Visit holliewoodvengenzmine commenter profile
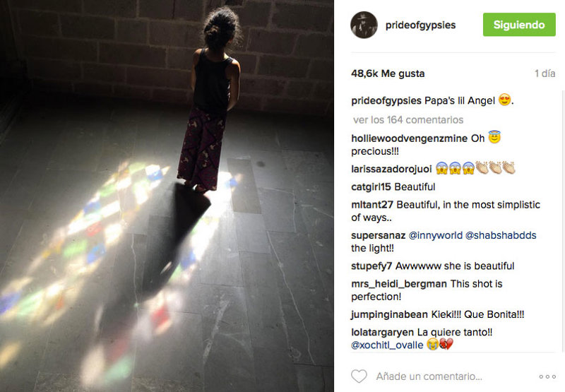The width and height of the screenshot is (565, 392). click(x=410, y=138)
